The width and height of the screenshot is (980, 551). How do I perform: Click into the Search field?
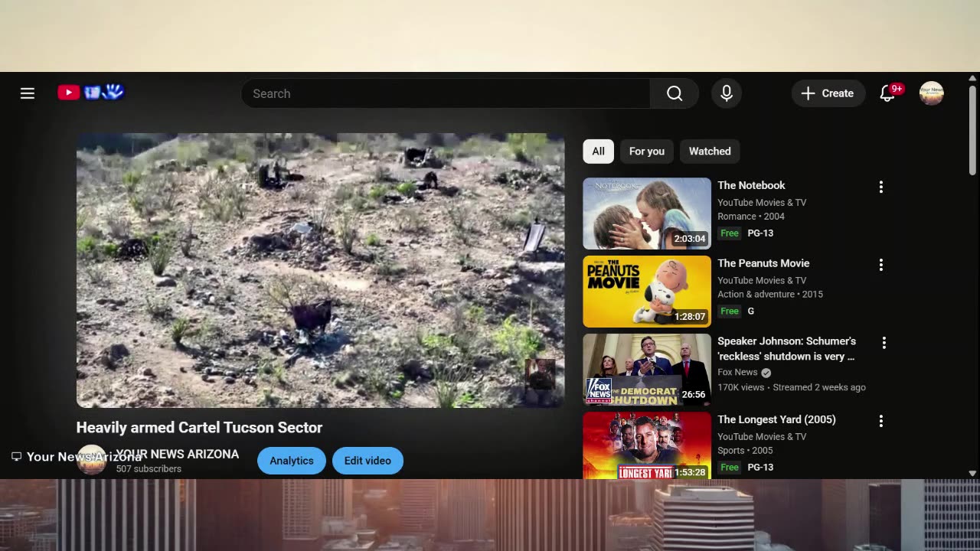tap(446, 93)
